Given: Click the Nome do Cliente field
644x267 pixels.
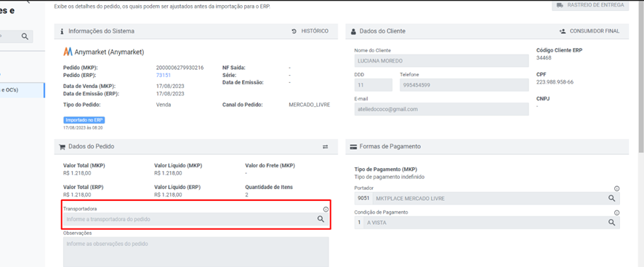Looking at the screenshot, I should [x=441, y=61].
